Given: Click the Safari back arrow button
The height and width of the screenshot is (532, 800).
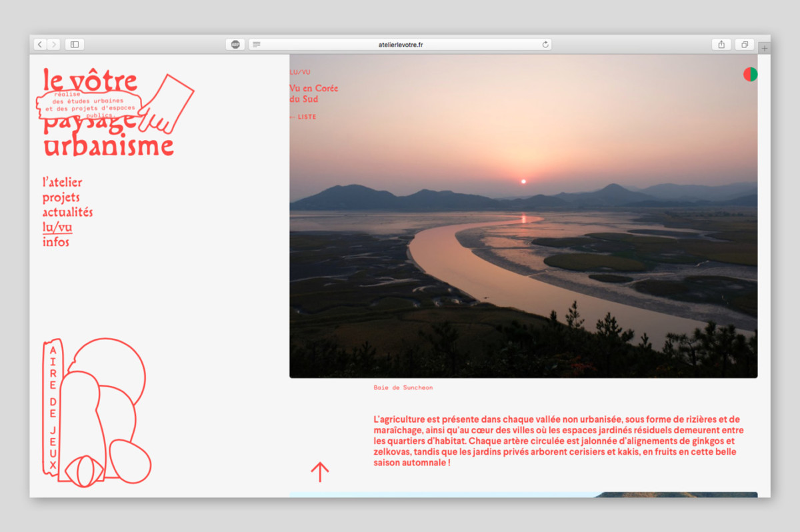Looking at the screenshot, I should pyautogui.click(x=40, y=45).
